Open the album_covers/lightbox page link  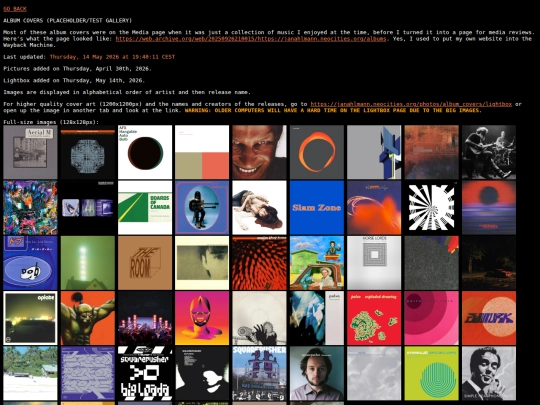pyautogui.click(x=411, y=104)
